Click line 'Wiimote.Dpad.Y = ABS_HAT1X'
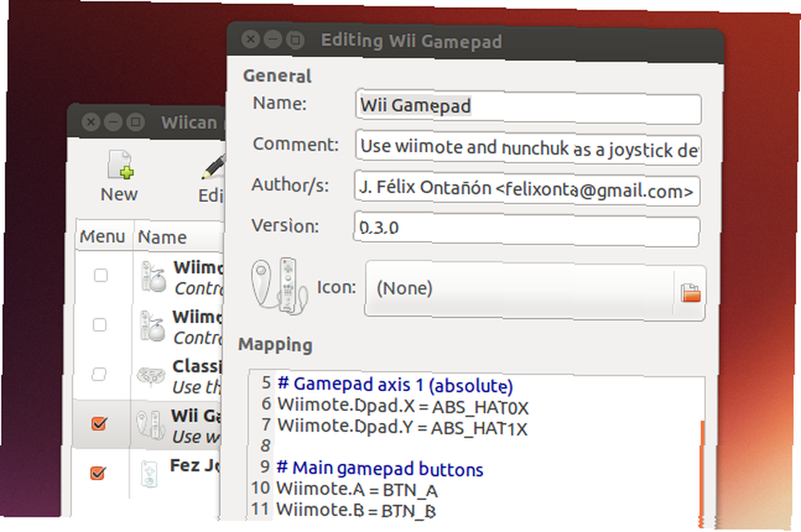Viewport: 801px width, 532px height. tap(402, 427)
